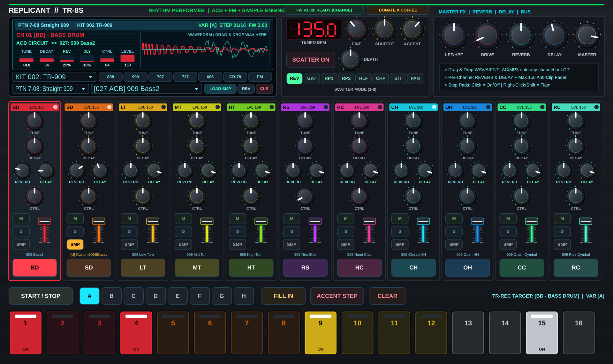
Task: Click the 135.0 tempo BPM display
Action: pos(314,29)
